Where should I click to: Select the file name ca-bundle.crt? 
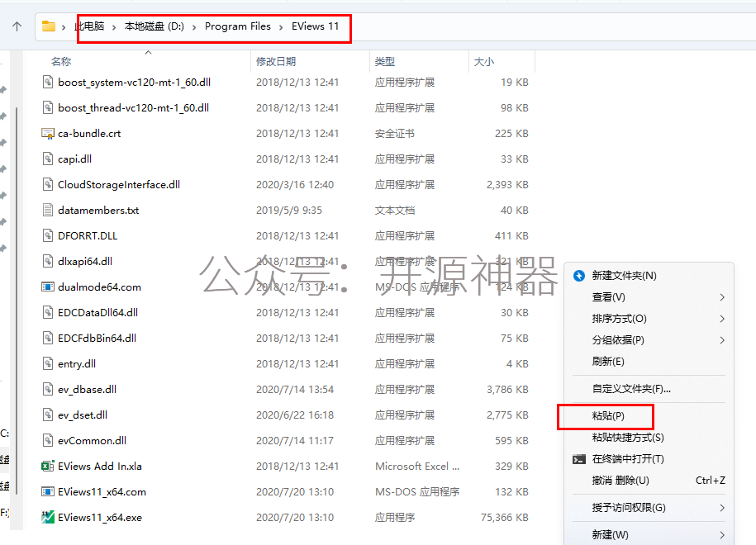click(89, 134)
